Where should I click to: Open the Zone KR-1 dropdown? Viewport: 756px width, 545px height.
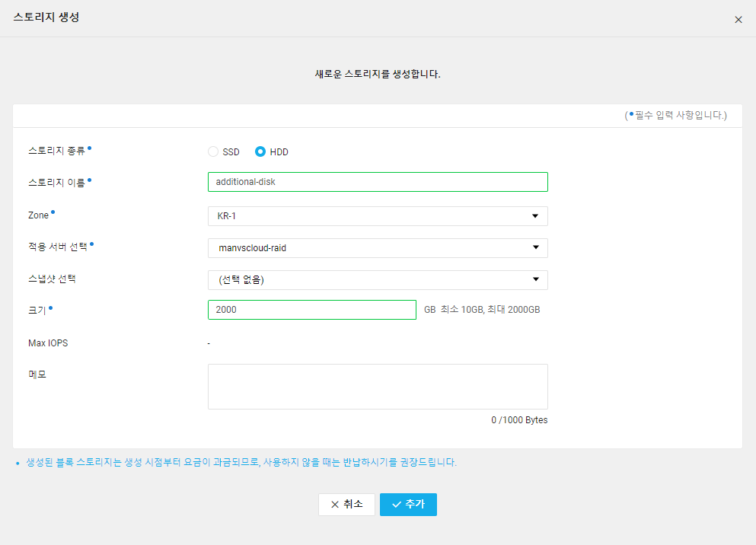tap(378, 216)
